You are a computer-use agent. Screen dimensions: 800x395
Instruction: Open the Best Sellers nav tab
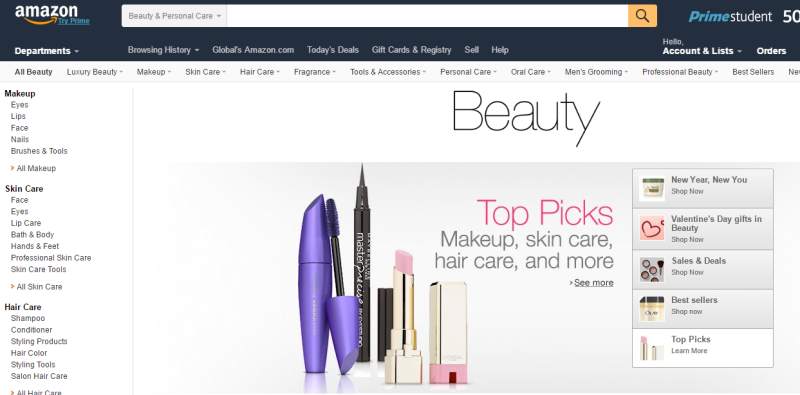(x=753, y=72)
